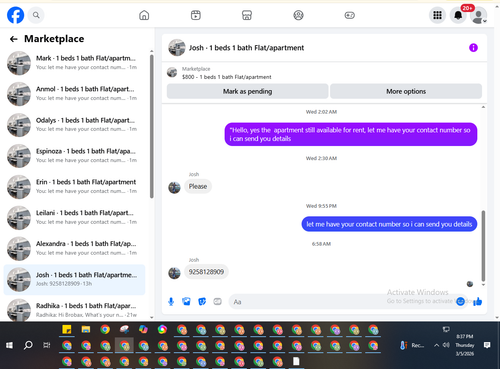Viewport: 500px width, 369px height.
Task: Choose a GIF icon
Action: point(217,302)
